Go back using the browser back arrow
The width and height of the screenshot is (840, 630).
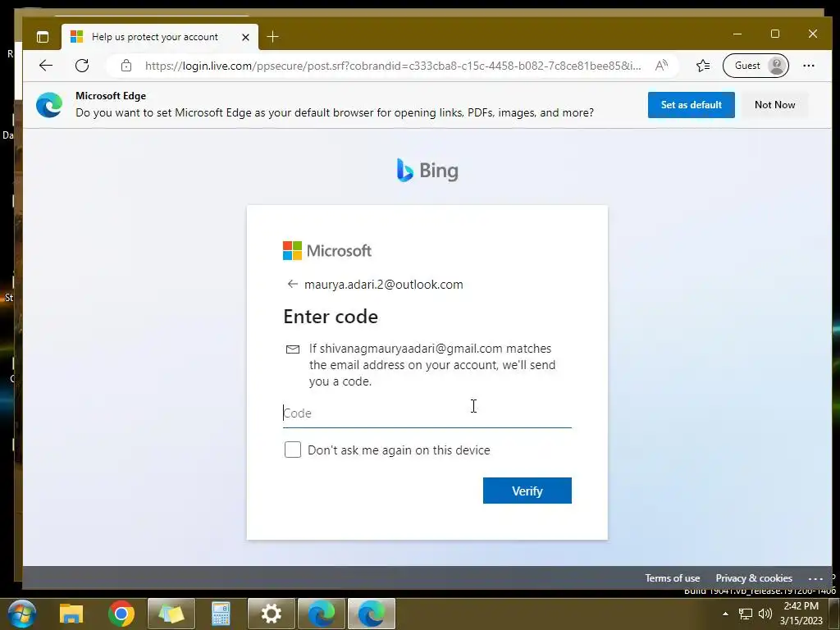click(46, 66)
